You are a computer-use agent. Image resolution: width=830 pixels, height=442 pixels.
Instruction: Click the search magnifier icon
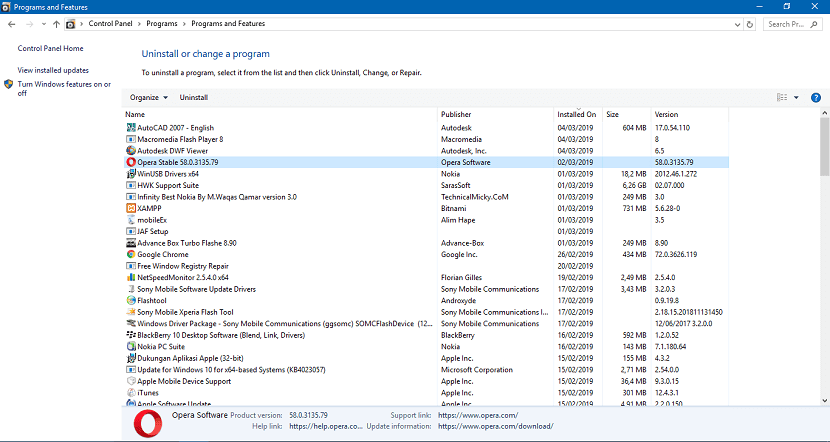click(x=814, y=24)
